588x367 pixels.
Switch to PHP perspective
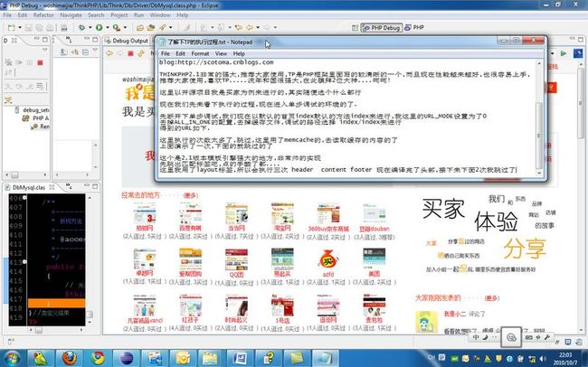click(x=414, y=27)
